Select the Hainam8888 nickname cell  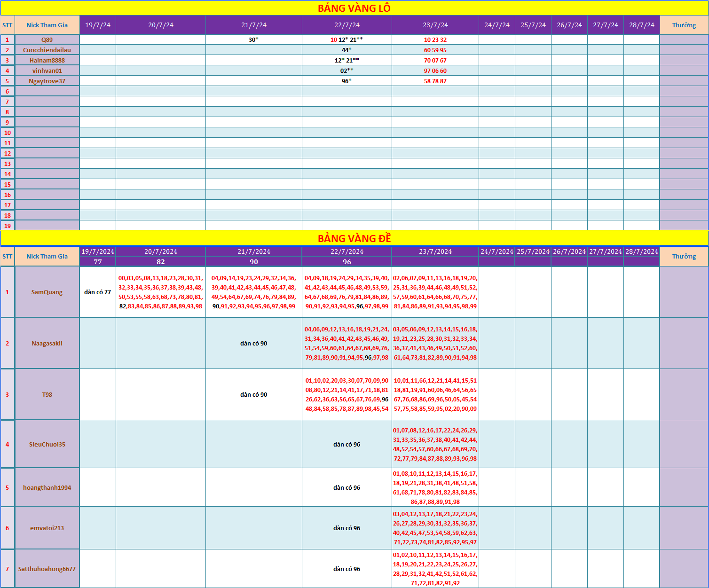(47, 60)
